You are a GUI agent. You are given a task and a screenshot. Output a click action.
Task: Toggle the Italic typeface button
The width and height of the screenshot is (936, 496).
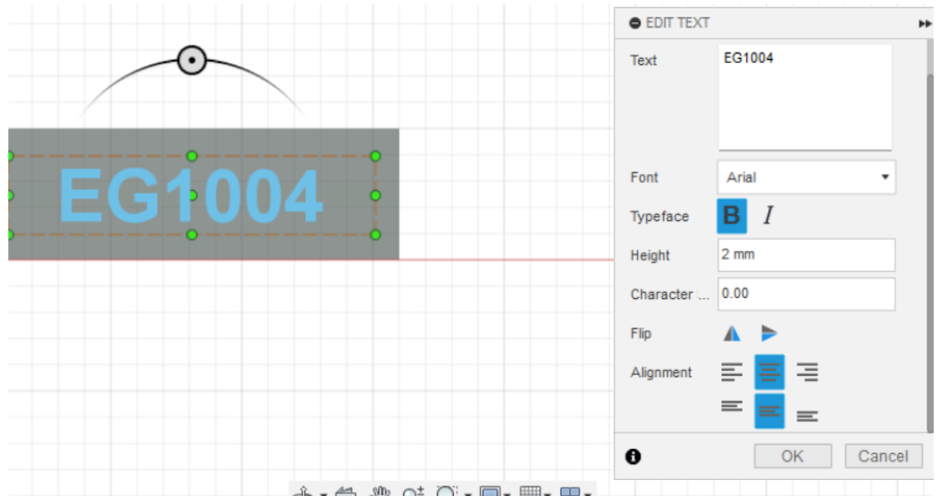pyautogui.click(x=768, y=215)
